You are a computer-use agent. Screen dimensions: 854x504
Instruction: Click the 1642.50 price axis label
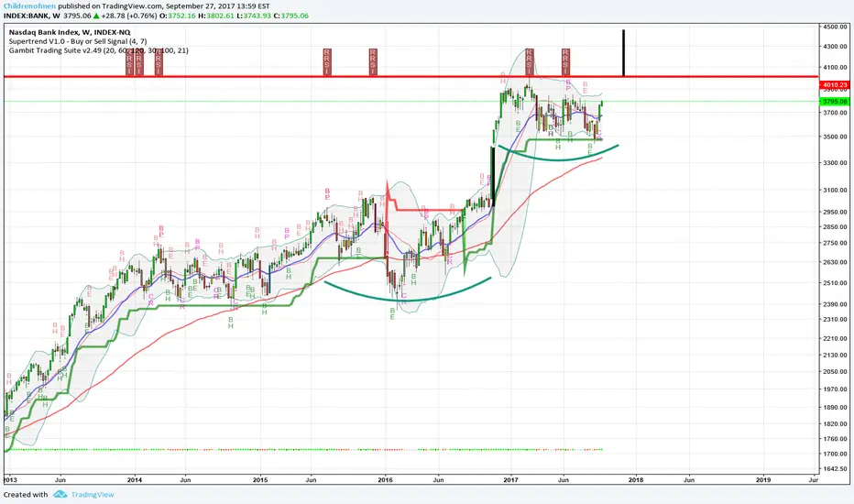click(836, 468)
